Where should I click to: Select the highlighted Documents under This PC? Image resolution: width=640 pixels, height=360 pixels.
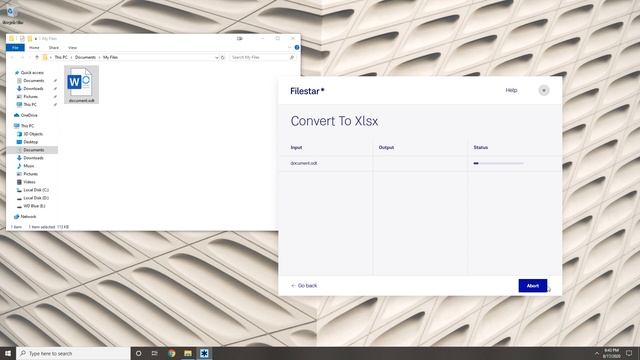(33, 150)
